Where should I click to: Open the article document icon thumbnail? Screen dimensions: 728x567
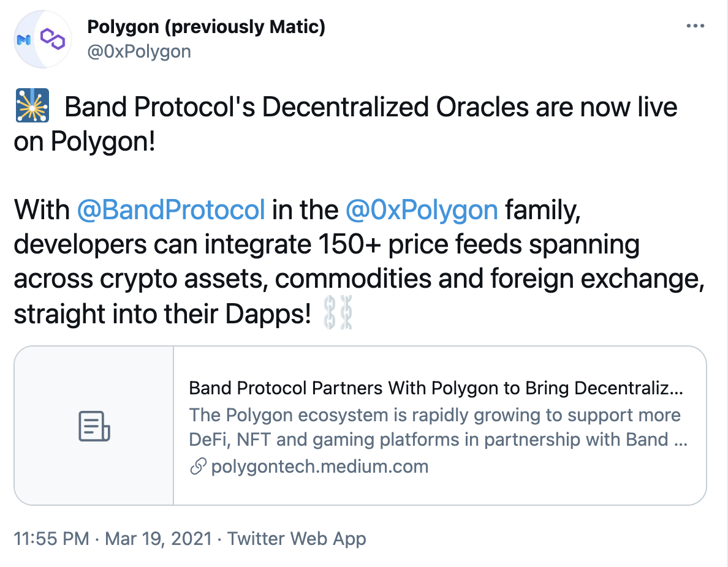[94, 426]
